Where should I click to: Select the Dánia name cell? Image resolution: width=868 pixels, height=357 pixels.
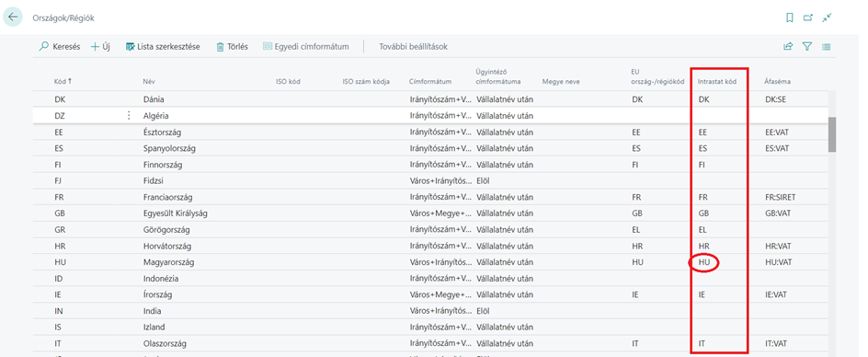click(154, 99)
